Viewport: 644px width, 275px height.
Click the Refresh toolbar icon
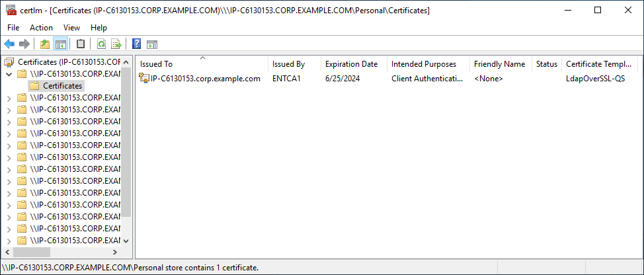101,44
